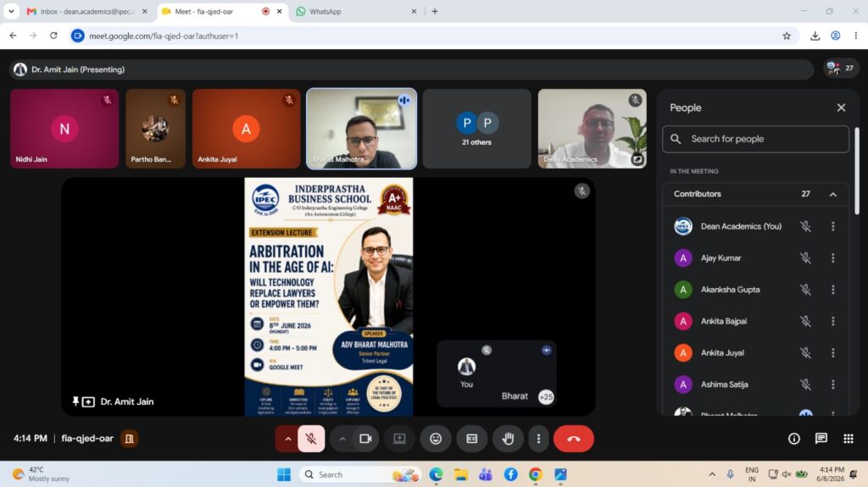Collapse the Contributors list chevron

pyautogui.click(x=832, y=194)
